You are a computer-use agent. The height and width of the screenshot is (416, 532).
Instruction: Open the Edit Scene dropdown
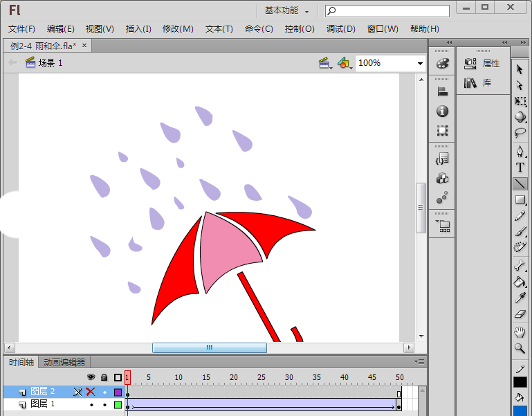[325, 63]
